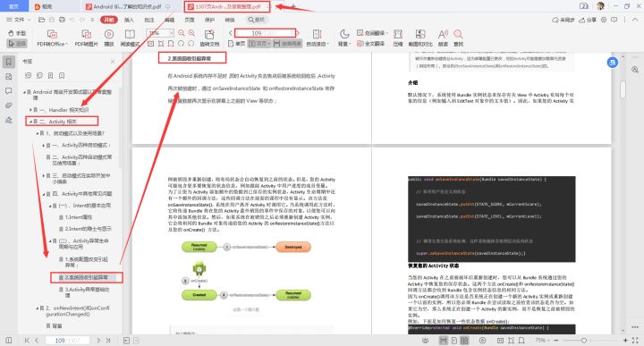Screen dimensions: 644x346
Task: Toggle 连续阅读 continuous reading mode
Action: point(287,44)
